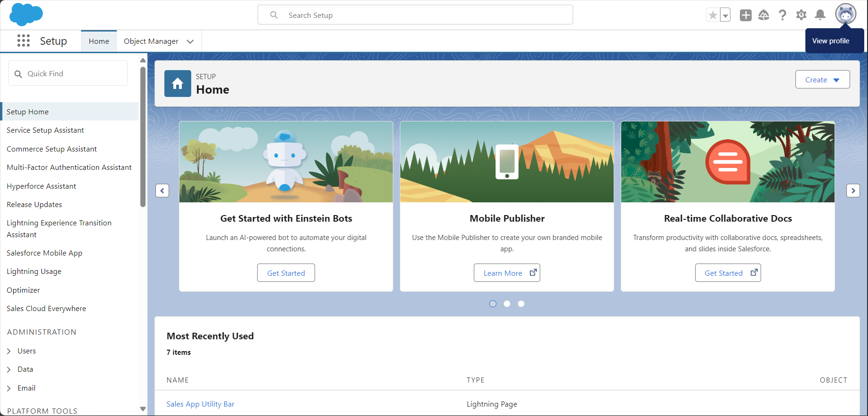Image resolution: width=868 pixels, height=416 pixels.
Task: Click the magnifier icon in Quick Find
Action: (18, 74)
